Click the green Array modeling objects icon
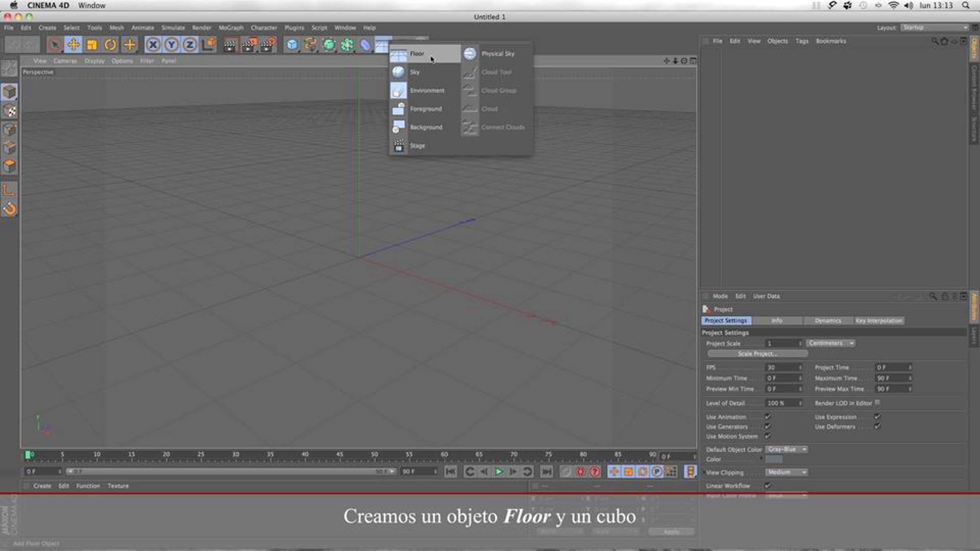 (x=347, y=44)
